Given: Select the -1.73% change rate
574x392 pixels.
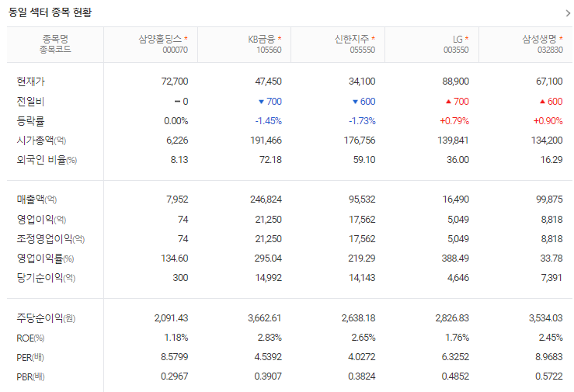Looking at the screenshot, I should point(362,120).
